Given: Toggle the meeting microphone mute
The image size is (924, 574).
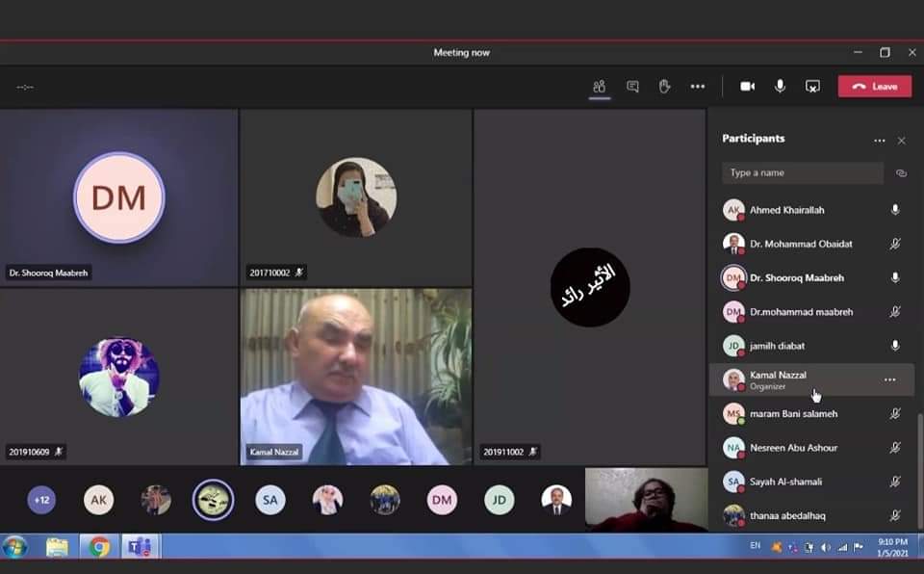Looking at the screenshot, I should coord(780,87).
